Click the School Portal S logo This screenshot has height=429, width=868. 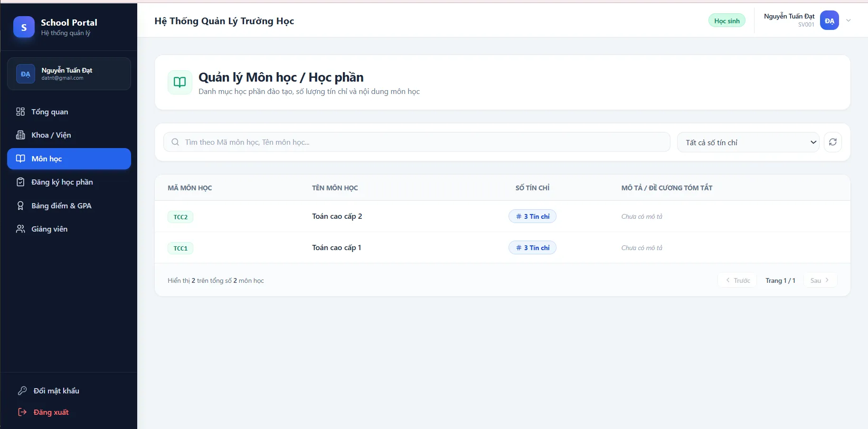(24, 27)
